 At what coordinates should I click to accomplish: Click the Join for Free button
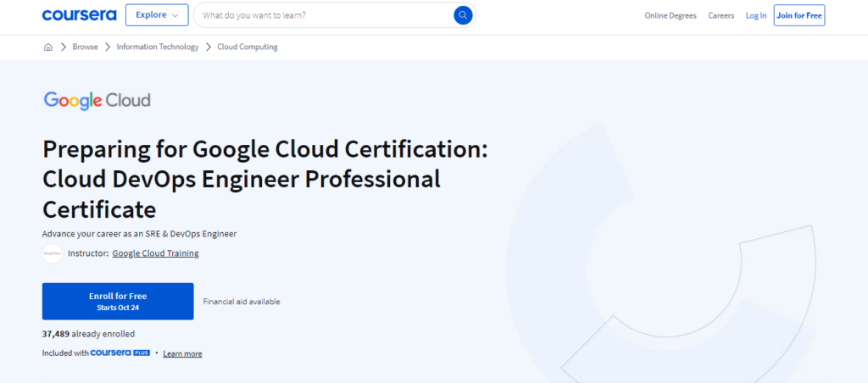pyautogui.click(x=798, y=15)
